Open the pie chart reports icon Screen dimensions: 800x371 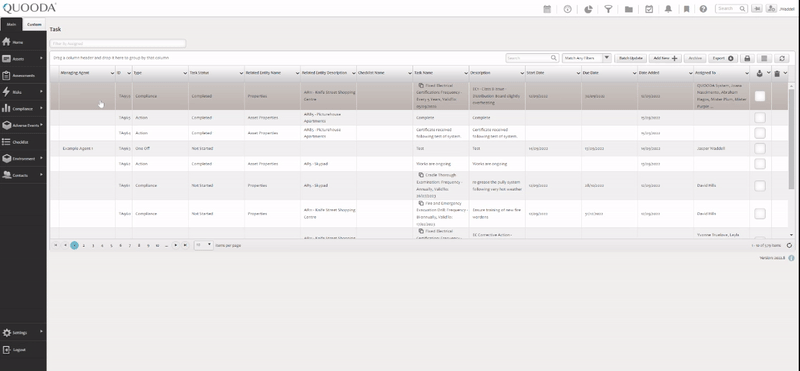pos(588,9)
